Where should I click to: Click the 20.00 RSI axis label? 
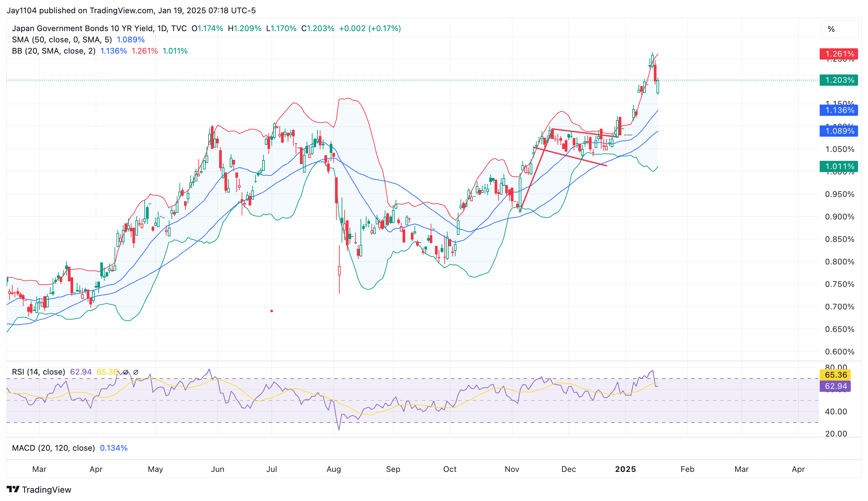[x=836, y=433]
